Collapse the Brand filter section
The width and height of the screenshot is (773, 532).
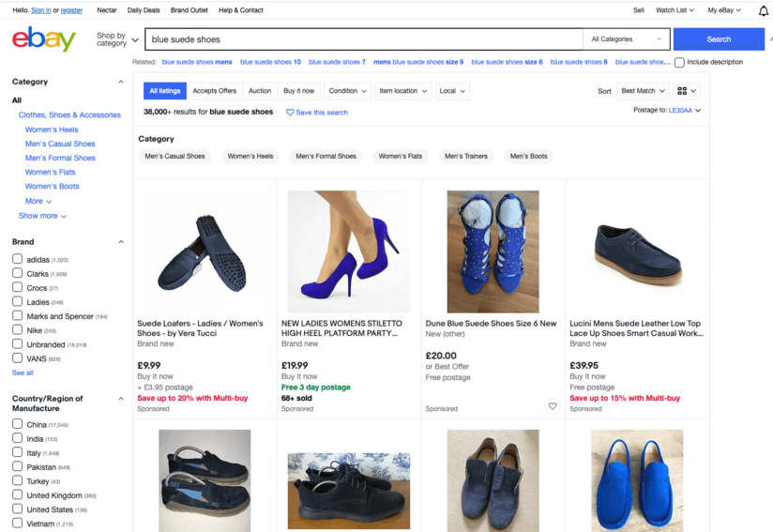pyautogui.click(x=121, y=242)
